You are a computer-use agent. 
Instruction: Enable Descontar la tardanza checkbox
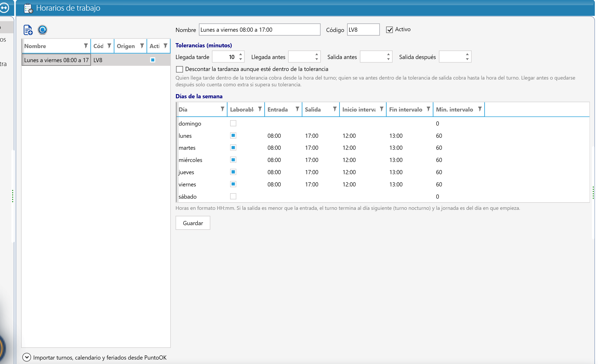179,69
